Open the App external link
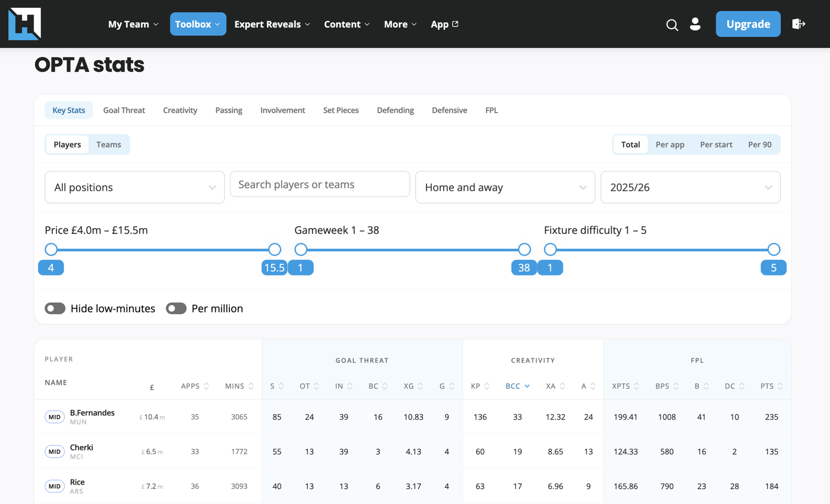Image resolution: width=830 pixels, height=504 pixels. pos(445,24)
